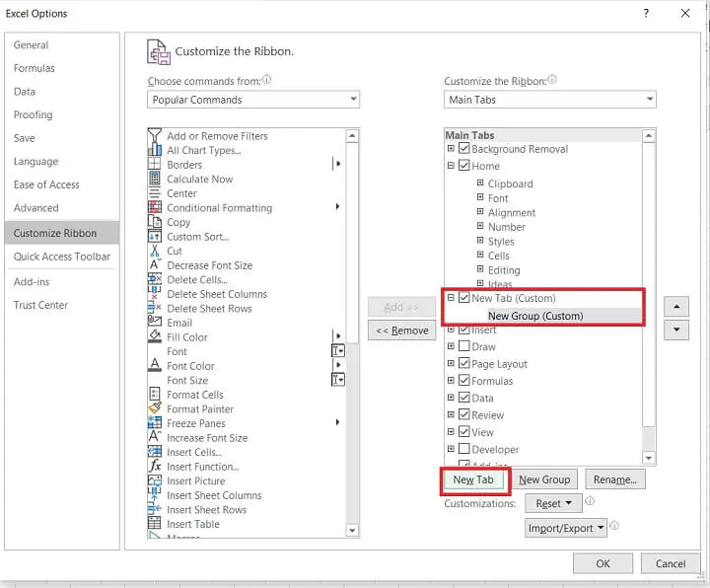
Task: Click the Insert Sheet Rows icon
Action: pos(155,509)
